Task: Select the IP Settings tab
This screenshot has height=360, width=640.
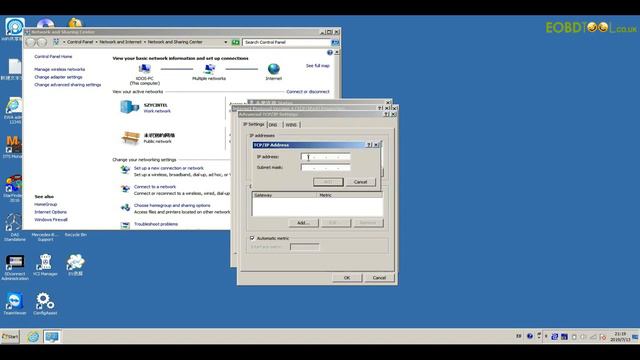Action: point(254,124)
